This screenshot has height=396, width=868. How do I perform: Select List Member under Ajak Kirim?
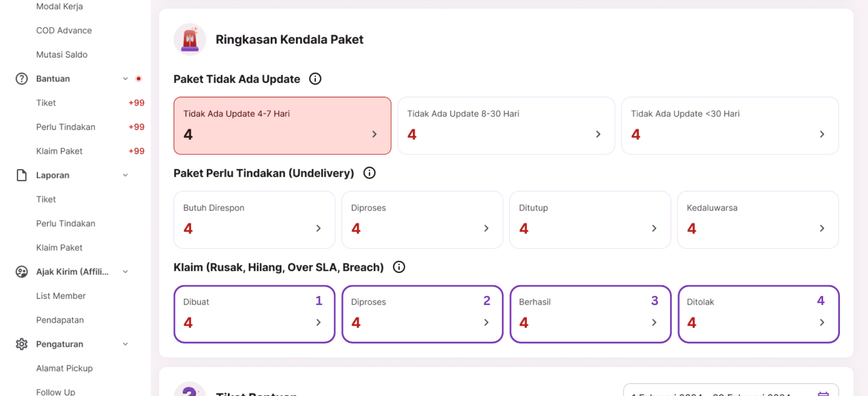click(61, 296)
